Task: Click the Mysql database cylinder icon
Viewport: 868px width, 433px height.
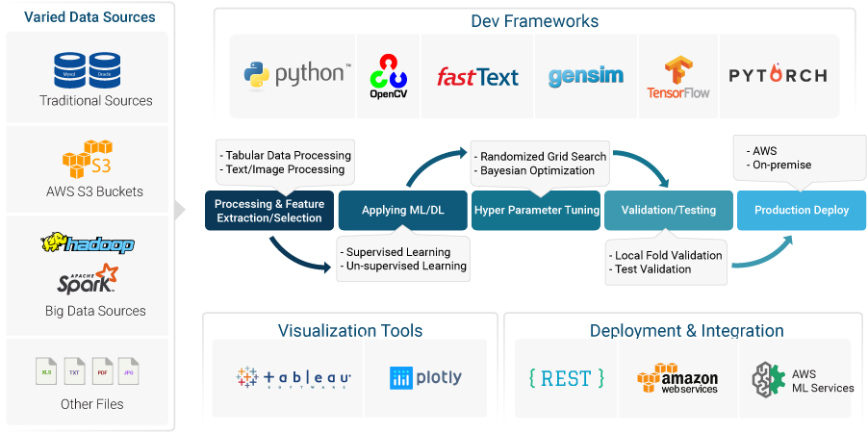Action: 70,70
